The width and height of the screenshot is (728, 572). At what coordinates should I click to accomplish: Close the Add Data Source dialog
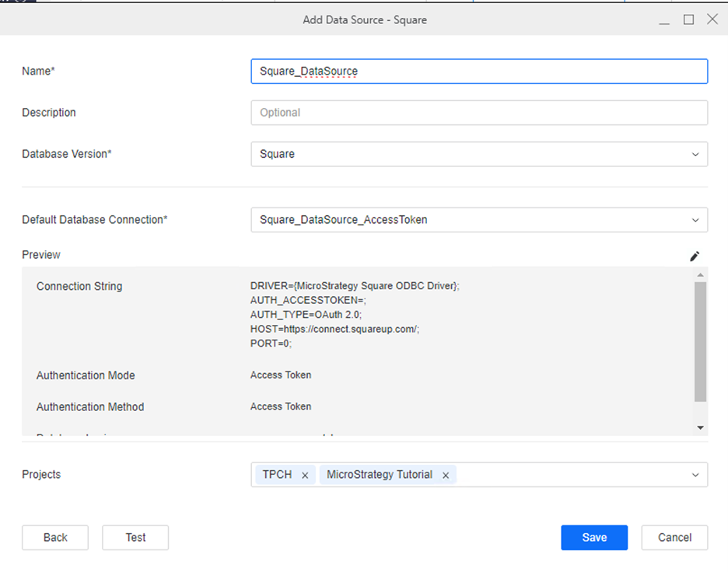point(712,19)
